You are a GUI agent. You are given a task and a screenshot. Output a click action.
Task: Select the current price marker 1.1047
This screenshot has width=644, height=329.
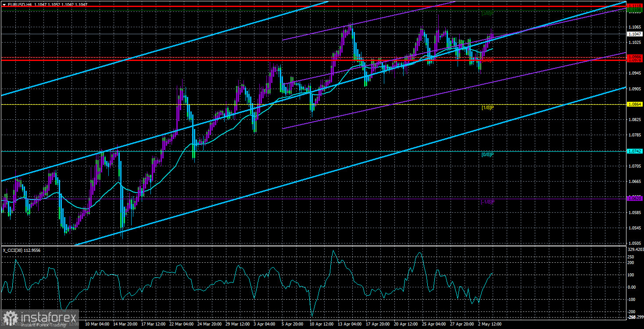tap(634, 34)
